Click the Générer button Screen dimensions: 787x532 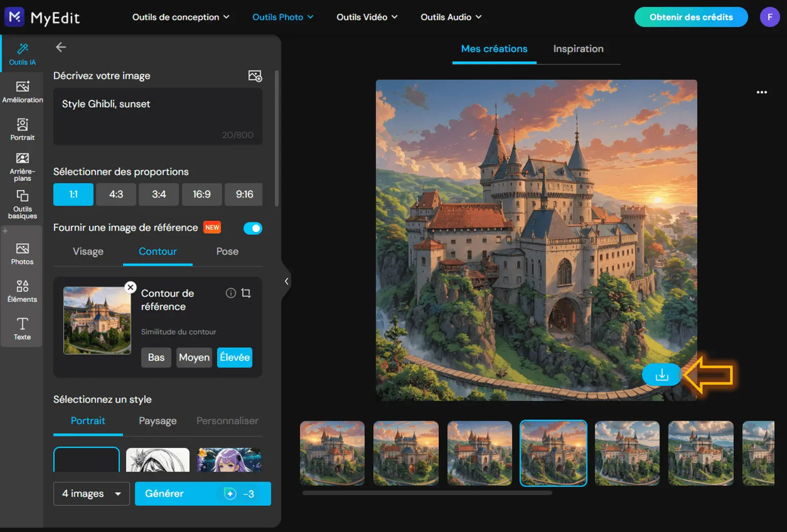pos(203,493)
